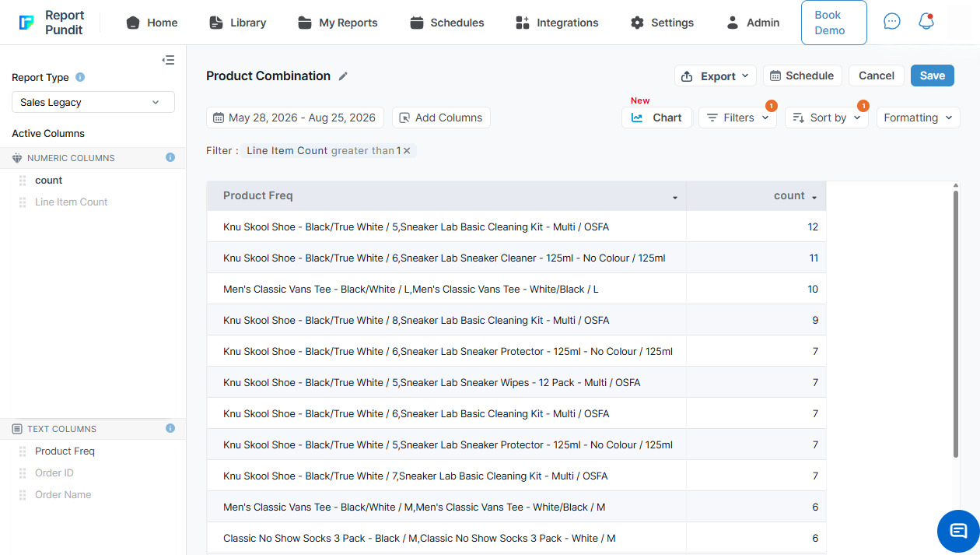Viewport: 980px width, 555px height.
Task: Open count column header menu arrow
Action: coord(814,198)
